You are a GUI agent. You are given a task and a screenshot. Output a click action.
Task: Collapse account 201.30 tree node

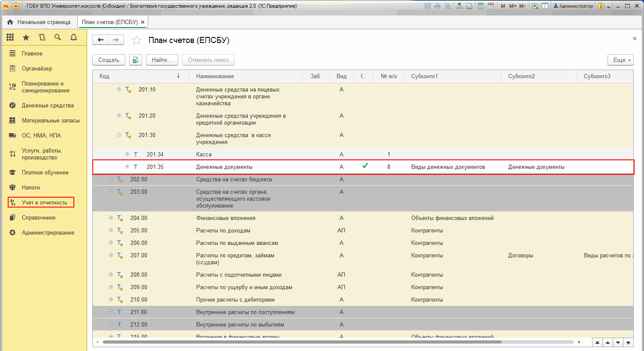(119, 135)
